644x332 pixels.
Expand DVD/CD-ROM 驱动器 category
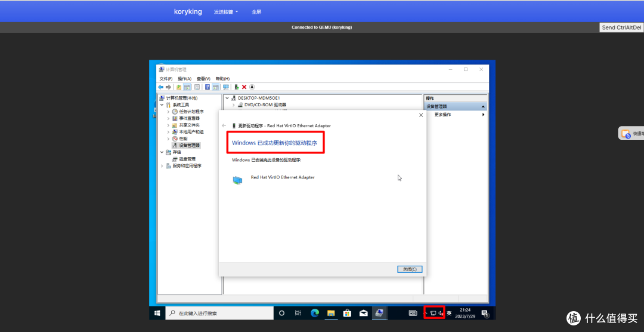point(234,105)
